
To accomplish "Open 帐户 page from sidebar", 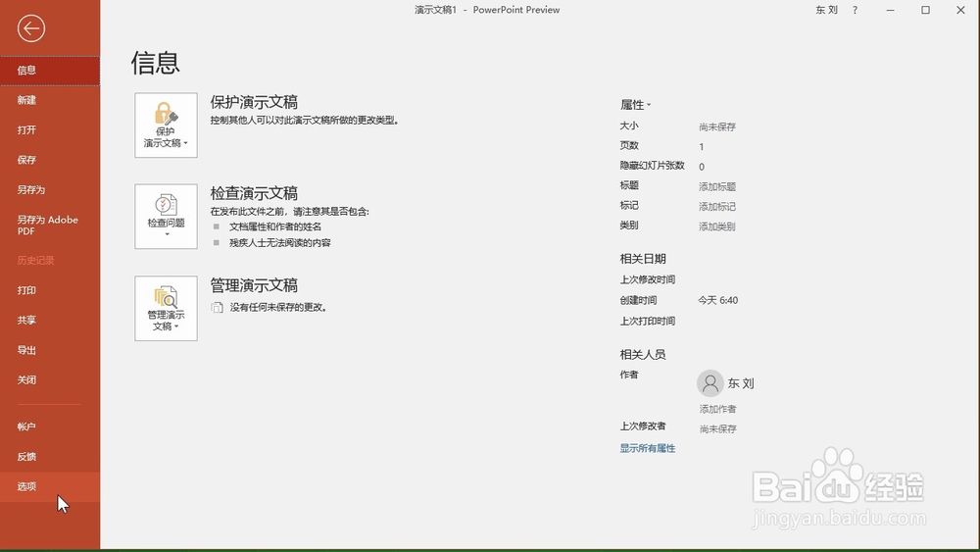I will point(50,427).
